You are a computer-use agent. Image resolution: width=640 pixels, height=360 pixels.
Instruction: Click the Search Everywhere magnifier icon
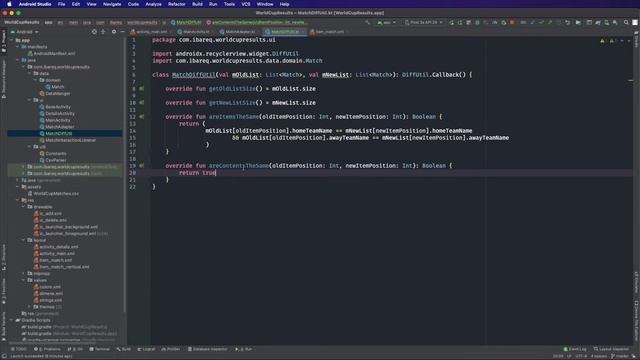(x=626, y=22)
